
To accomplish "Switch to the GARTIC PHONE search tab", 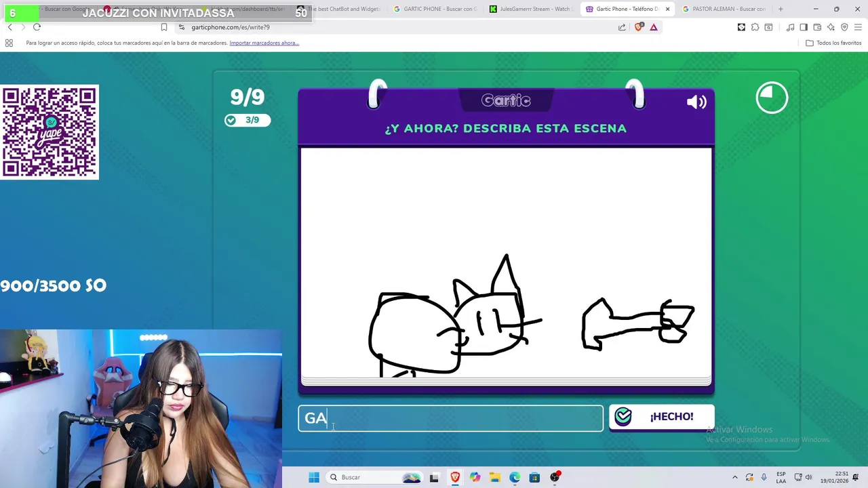I will [436, 9].
